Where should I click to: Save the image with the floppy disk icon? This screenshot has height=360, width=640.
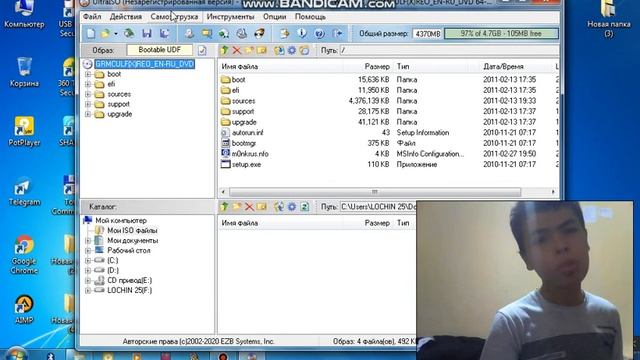click(147, 33)
